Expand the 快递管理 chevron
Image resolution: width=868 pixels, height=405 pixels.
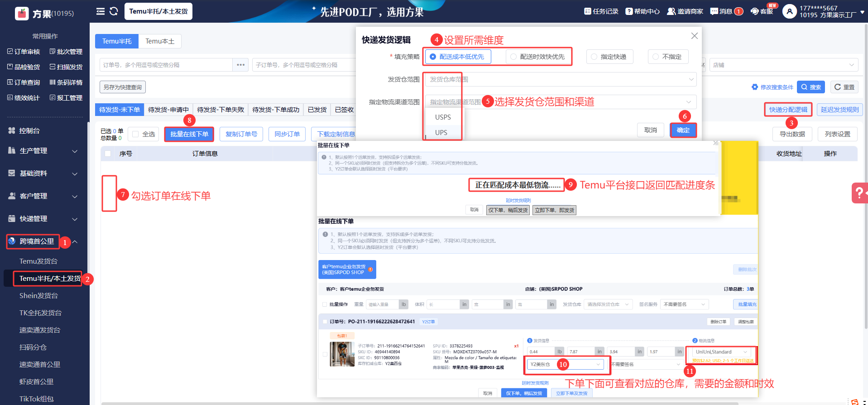75,219
